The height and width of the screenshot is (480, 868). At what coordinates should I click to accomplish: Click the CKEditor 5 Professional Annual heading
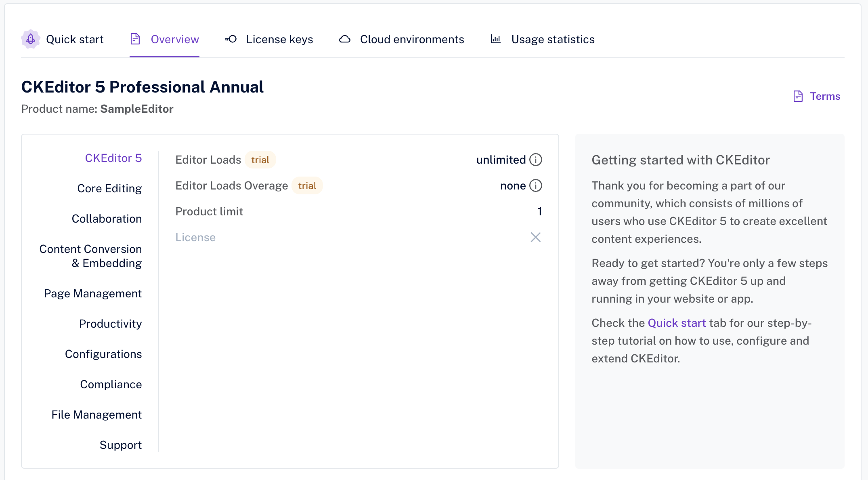tap(143, 87)
